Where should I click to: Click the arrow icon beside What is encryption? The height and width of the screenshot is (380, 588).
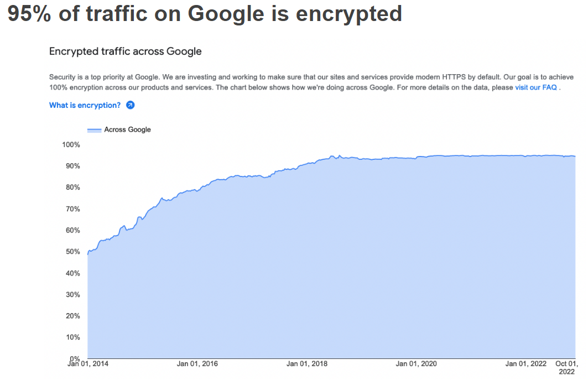tap(131, 105)
